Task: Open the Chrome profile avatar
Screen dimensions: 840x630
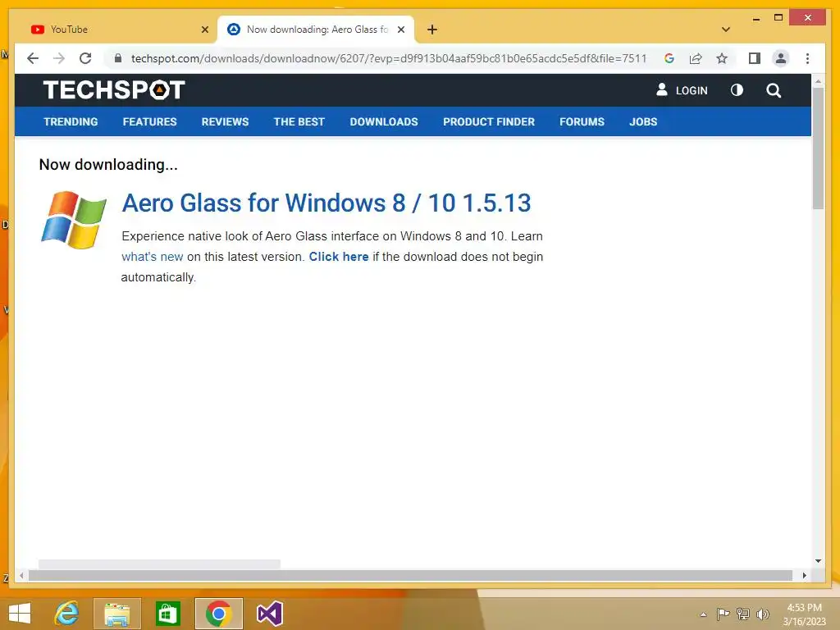Action: 781,58
